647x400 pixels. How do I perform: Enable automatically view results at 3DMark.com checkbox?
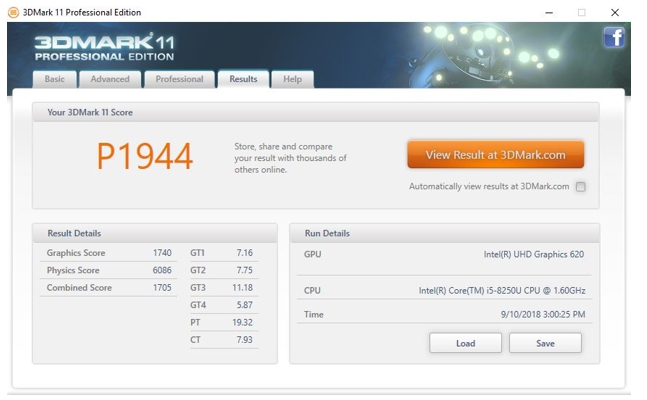[x=581, y=187]
